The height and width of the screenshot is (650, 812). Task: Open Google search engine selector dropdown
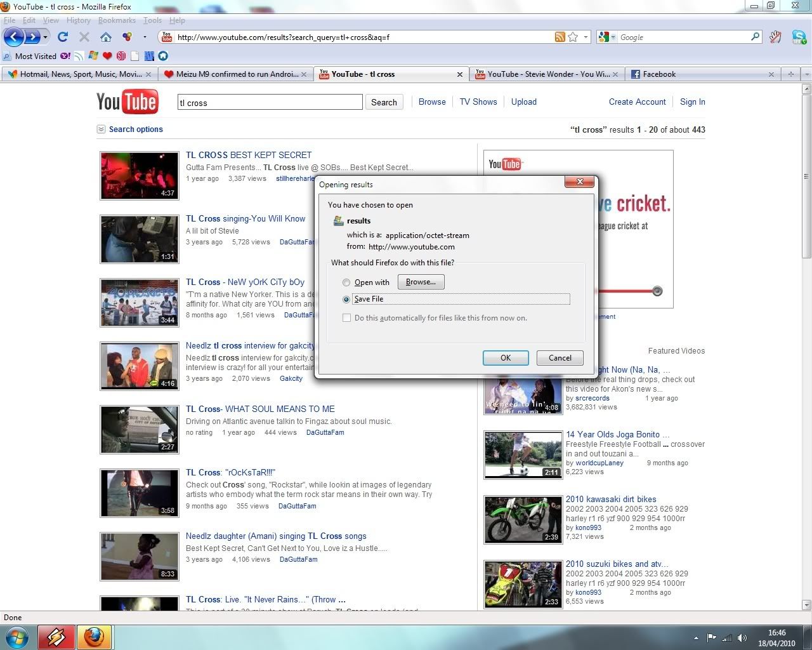click(607, 37)
